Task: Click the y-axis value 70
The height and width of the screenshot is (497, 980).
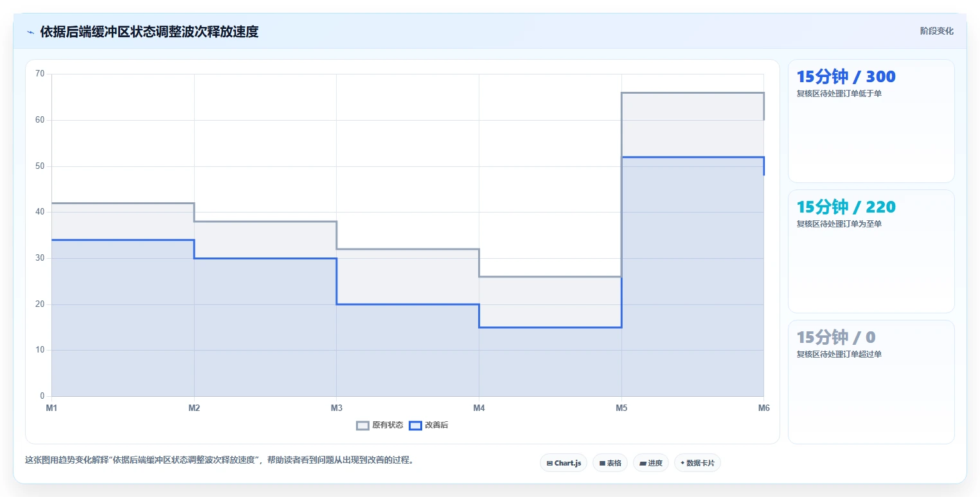Action: click(x=40, y=74)
